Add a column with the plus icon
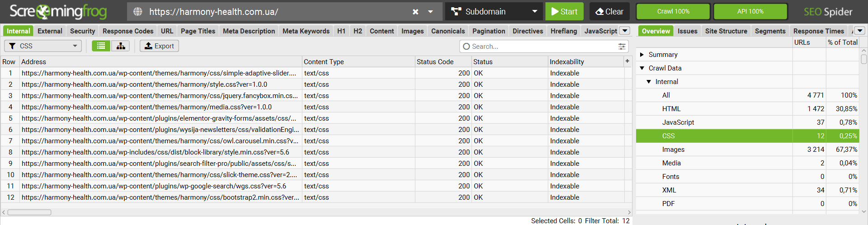The image size is (868, 225). (627, 61)
